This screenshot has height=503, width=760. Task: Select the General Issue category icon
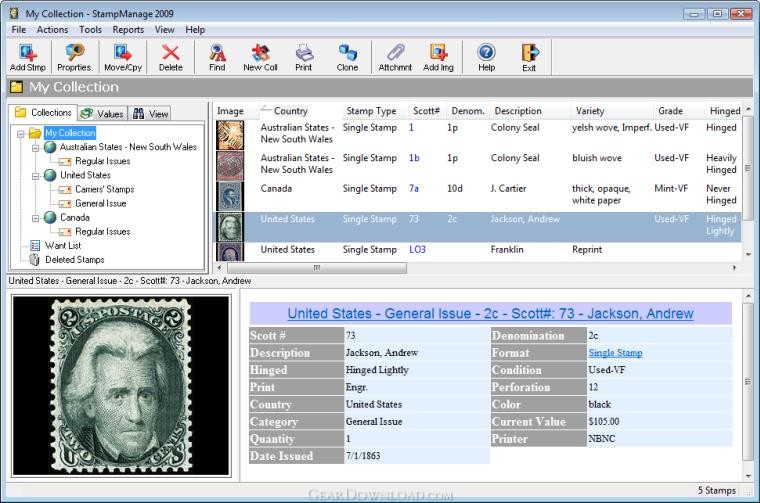(x=65, y=204)
